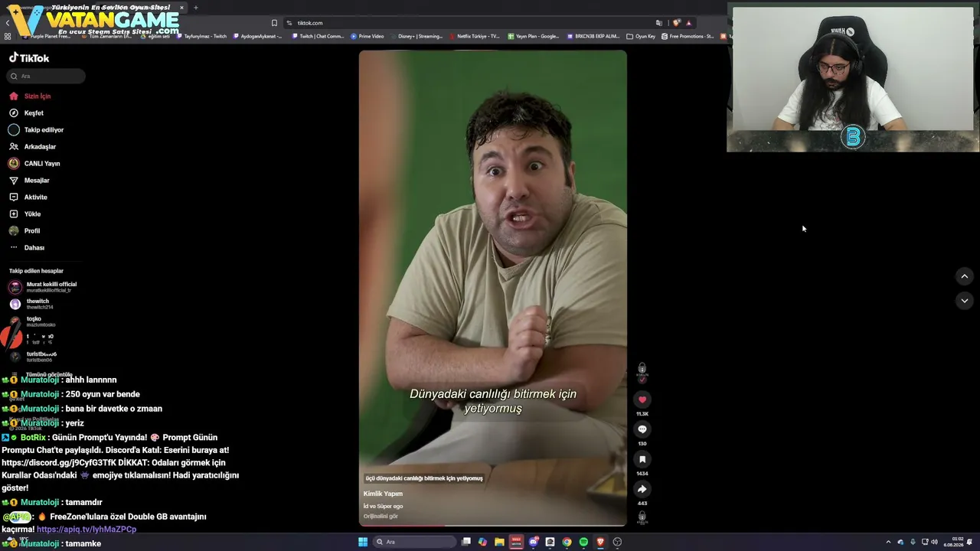Viewport: 980px width, 551px height.
Task: Open Aktivite notifications
Action: pos(28,197)
